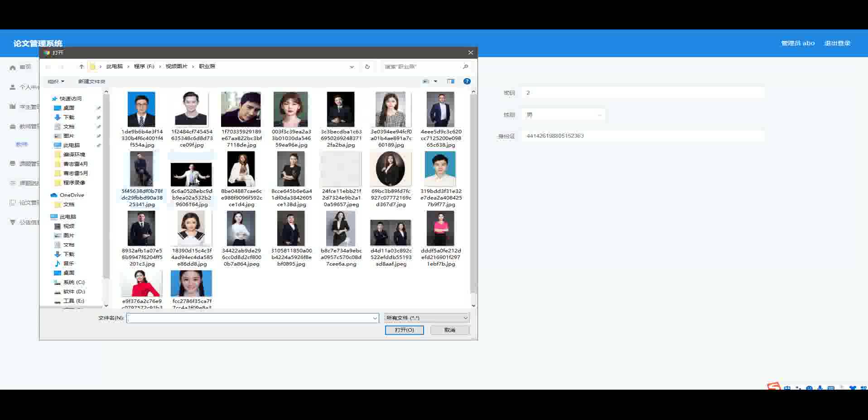Image resolution: width=868 pixels, height=420 pixels.
Task: Select 音乐 in the navigation tree
Action: (69, 264)
